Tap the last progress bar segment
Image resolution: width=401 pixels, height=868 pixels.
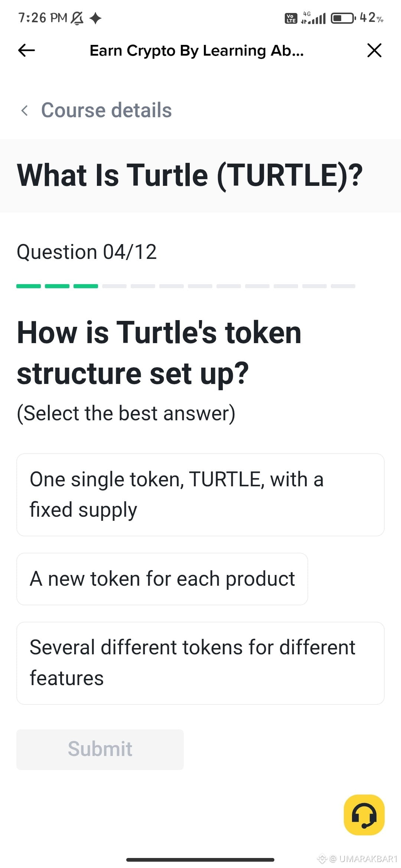coord(343,286)
